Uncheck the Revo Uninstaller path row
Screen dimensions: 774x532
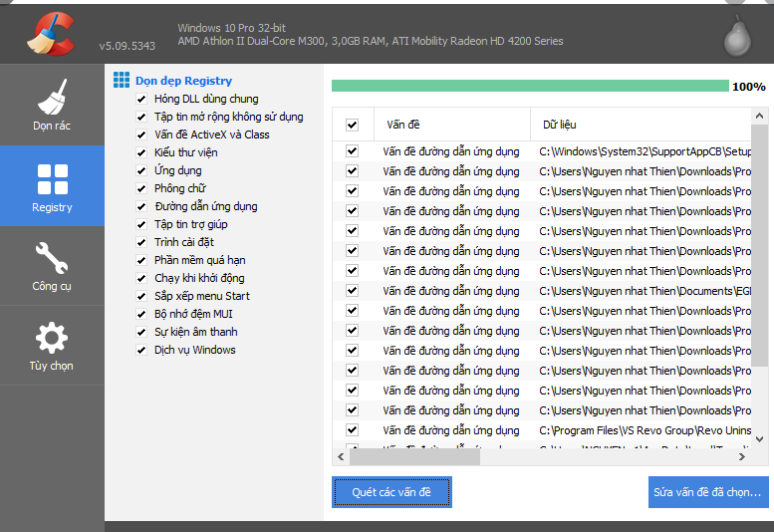pos(352,429)
